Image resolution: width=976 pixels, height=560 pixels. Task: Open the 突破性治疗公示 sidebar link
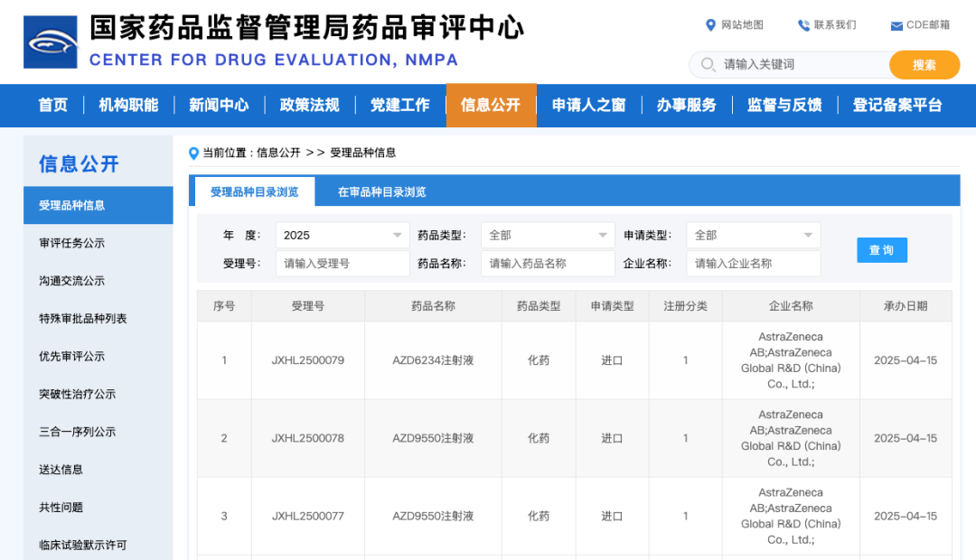click(x=78, y=394)
